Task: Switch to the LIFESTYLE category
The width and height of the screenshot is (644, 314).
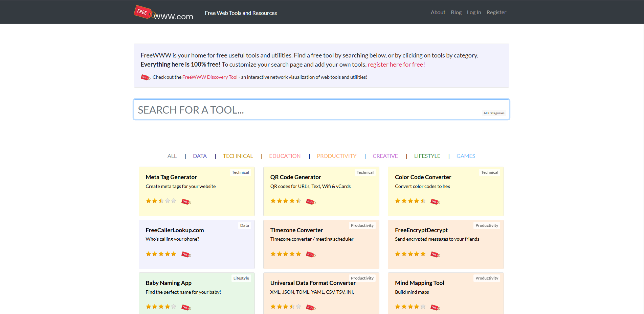Action: pyautogui.click(x=427, y=156)
